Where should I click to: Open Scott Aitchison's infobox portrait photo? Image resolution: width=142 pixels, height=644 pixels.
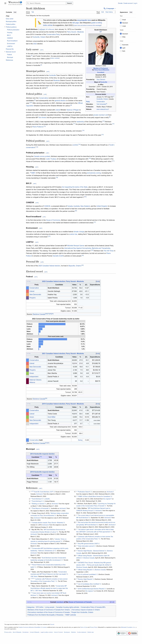click(x=100, y=49)
